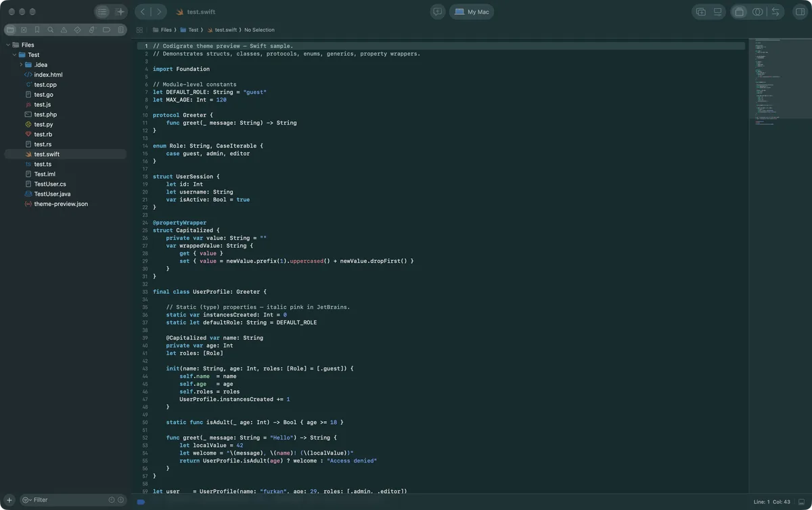Select the standard editor mode button
The width and height of the screenshot is (812, 510).
740,12
